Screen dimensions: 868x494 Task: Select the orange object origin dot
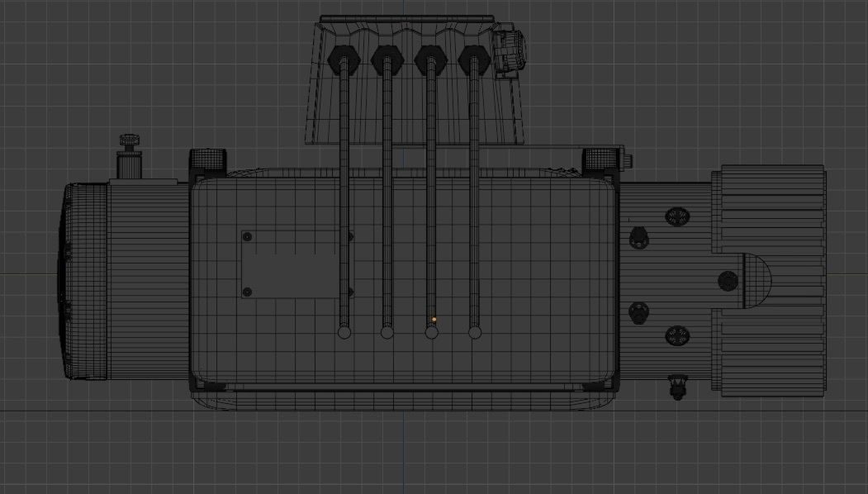[x=434, y=320]
